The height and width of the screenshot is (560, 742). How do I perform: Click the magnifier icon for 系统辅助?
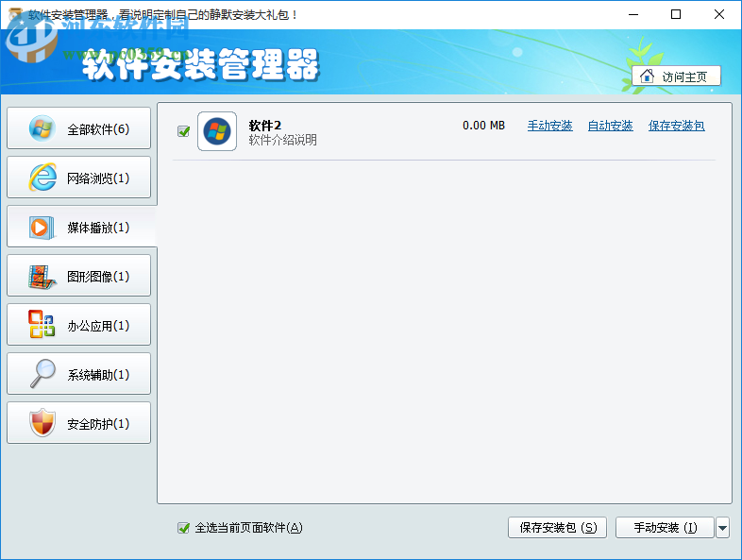click(42, 374)
